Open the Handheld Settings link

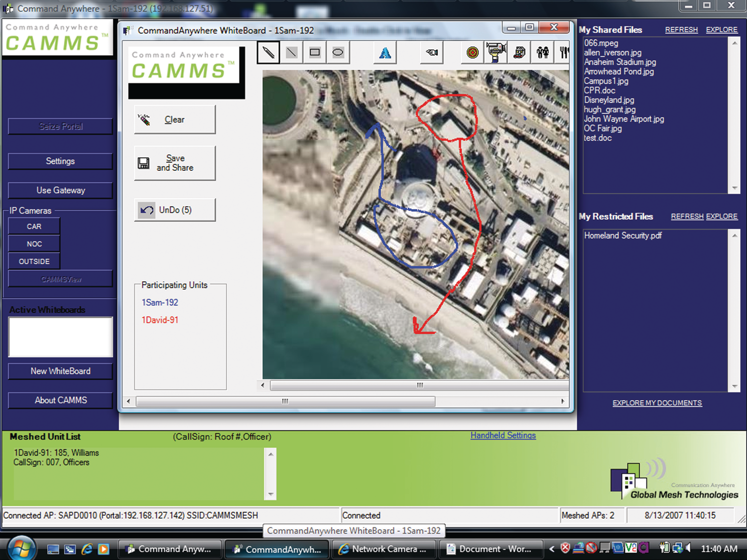503,436
